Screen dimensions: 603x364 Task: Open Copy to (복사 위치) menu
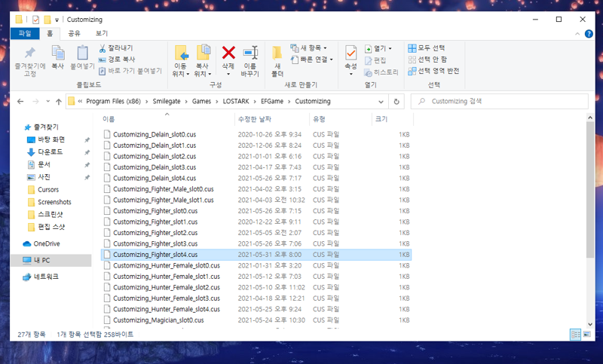[203, 61]
